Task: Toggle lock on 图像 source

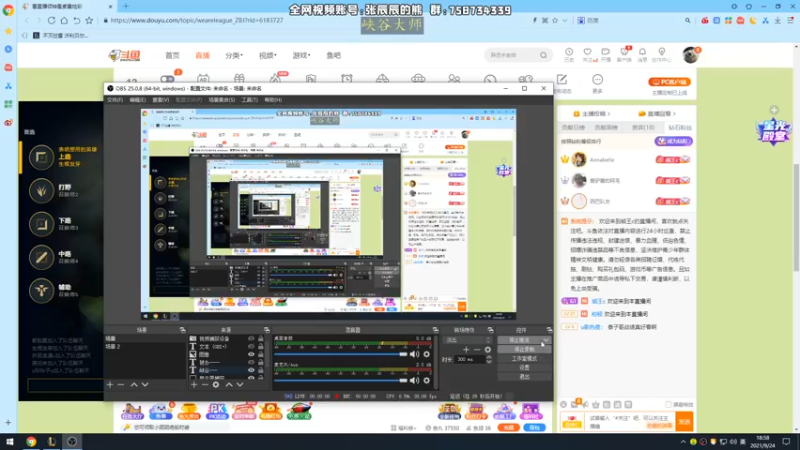Action: point(261,354)
